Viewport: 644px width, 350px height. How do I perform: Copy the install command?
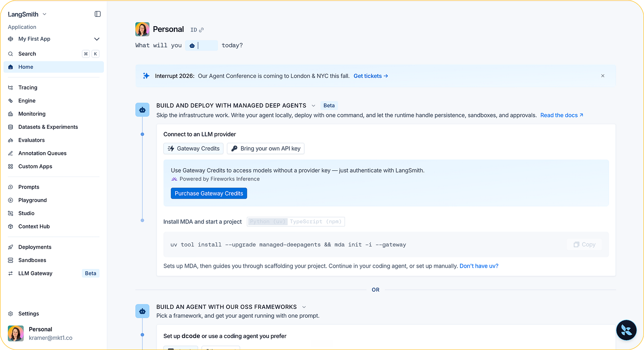point(584,245)
